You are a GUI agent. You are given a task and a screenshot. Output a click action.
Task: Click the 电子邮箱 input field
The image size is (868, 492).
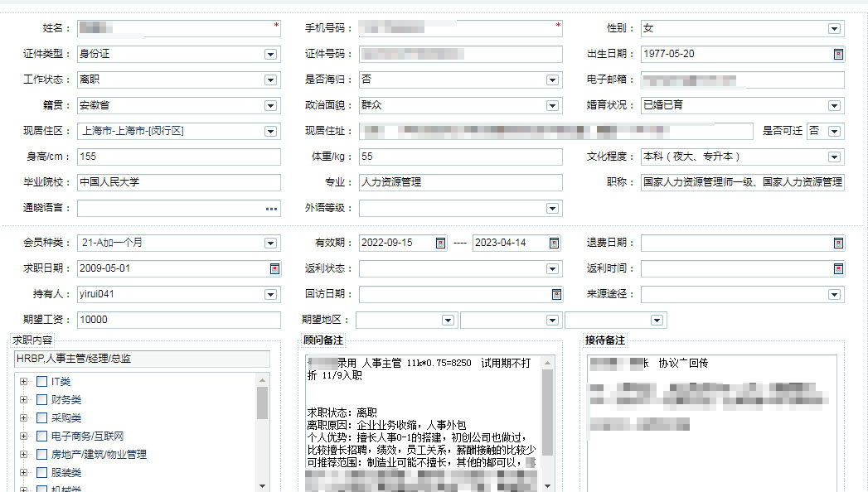point(742,80)
